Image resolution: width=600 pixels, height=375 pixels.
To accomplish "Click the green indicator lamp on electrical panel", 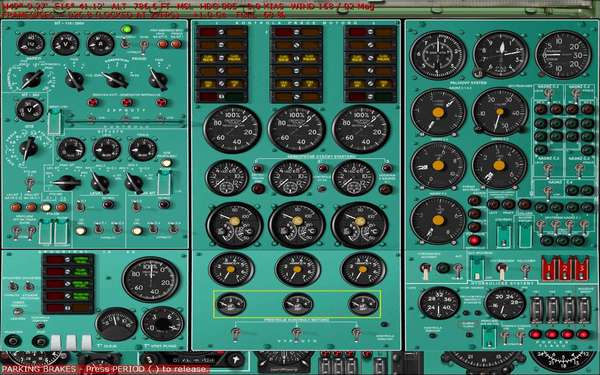I will click(x=126, y=29).
